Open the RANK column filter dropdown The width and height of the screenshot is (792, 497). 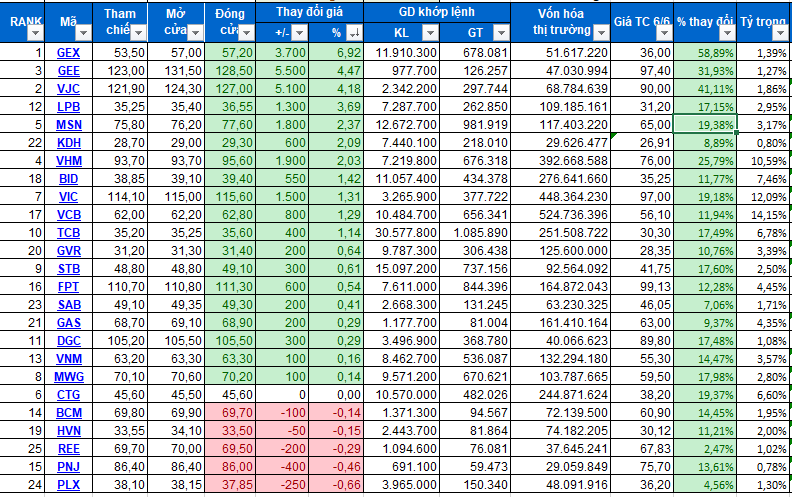35,33
